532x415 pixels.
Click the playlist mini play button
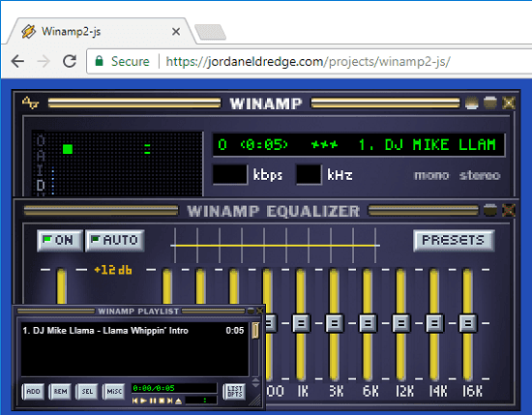[x=143, y=400]
